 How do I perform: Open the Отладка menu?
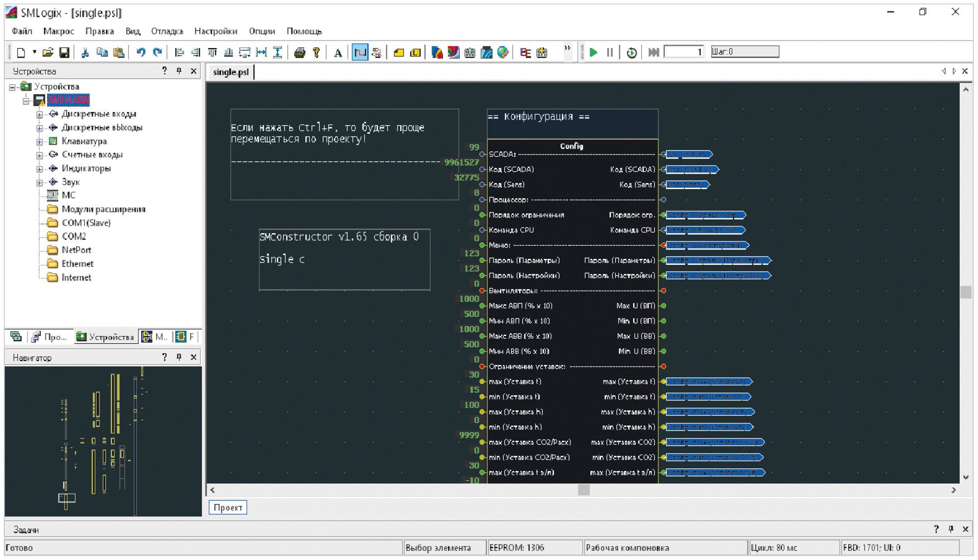[167, 31]
